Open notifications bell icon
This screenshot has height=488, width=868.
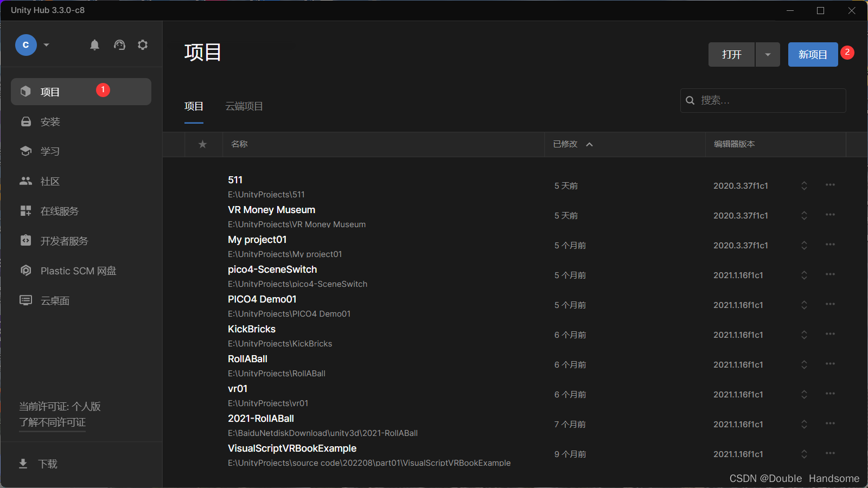tap(94, 45)
